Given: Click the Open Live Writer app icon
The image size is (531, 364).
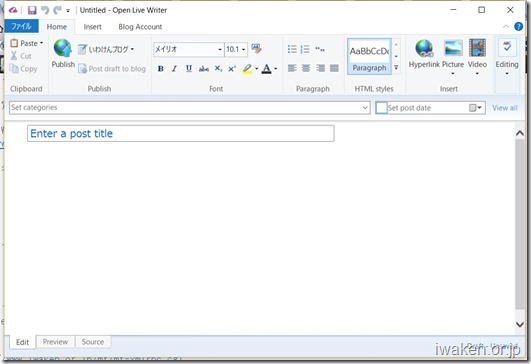Looking at the screenshot, I should pyautogui.click(x=13, y=10).
